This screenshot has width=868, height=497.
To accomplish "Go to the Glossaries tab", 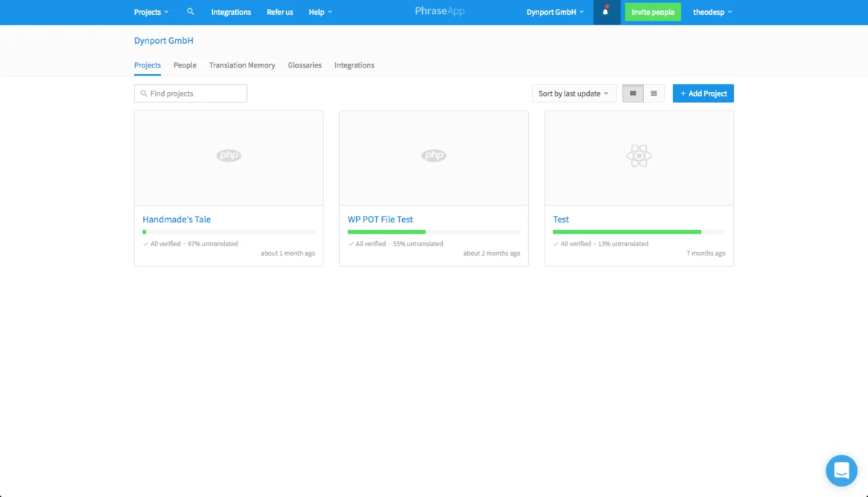I will point(305,65).
